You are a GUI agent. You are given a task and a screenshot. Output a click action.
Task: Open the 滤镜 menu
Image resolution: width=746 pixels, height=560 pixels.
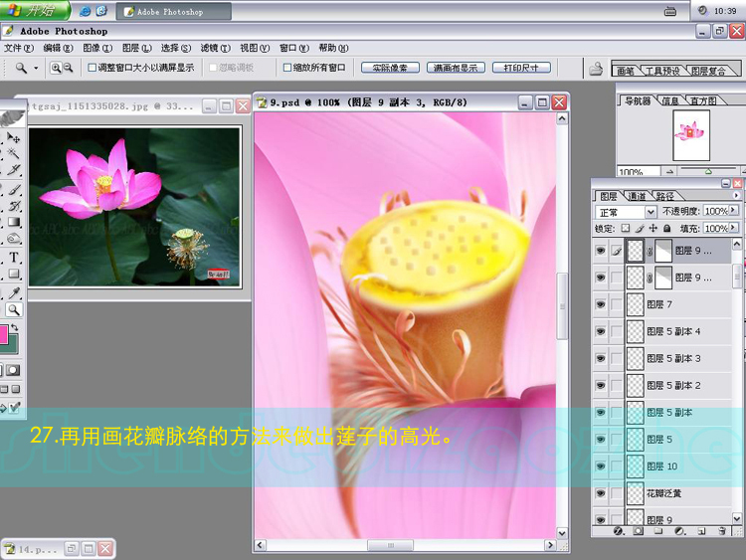click(x=215, y=48)
